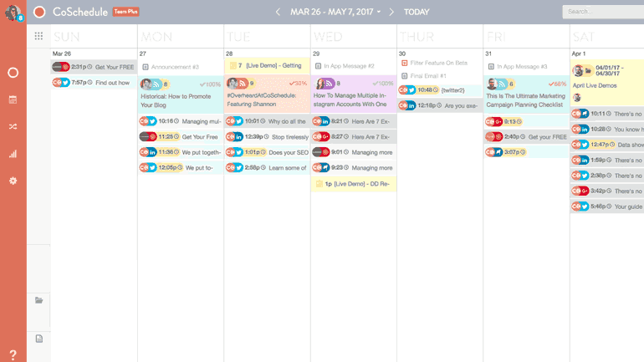Click the Search field
The image size is (644, 362).
[604, 12]
